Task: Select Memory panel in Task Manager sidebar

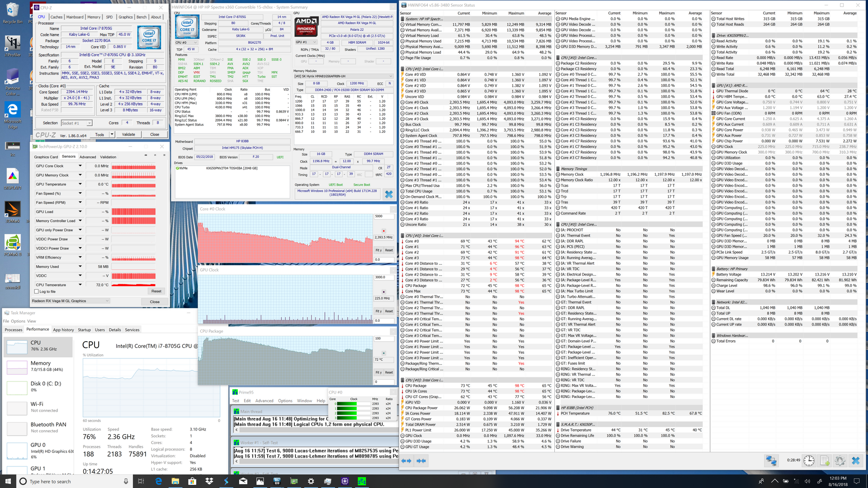Action: [38, 367]
